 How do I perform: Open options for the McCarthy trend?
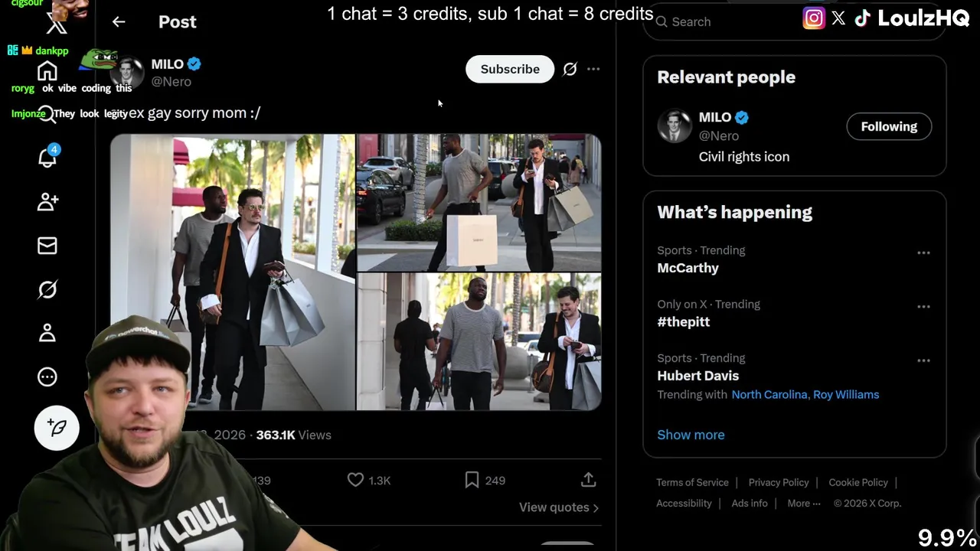tap(923, 253)
